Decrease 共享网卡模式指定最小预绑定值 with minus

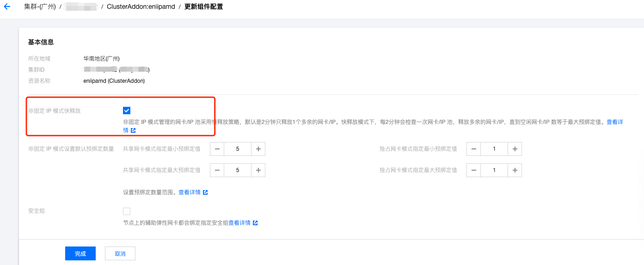coord(217,149)
